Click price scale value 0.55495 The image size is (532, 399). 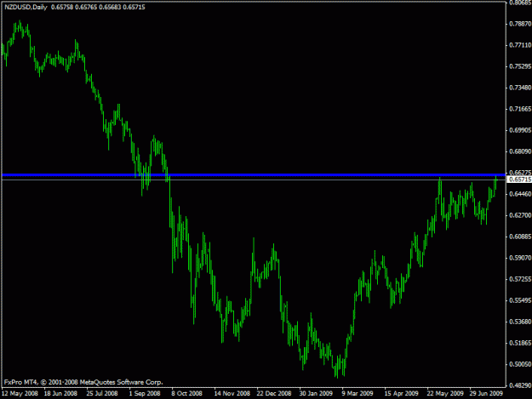click(x=520, y=300)
